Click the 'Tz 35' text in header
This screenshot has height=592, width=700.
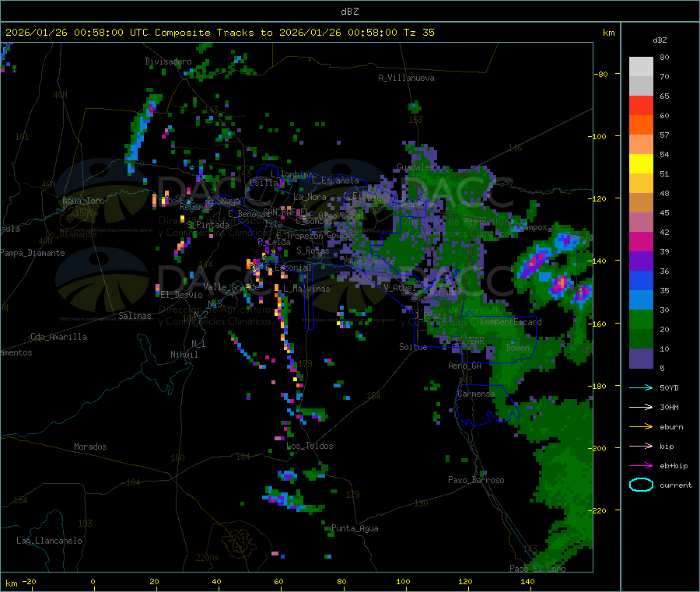tap(418, 33)
